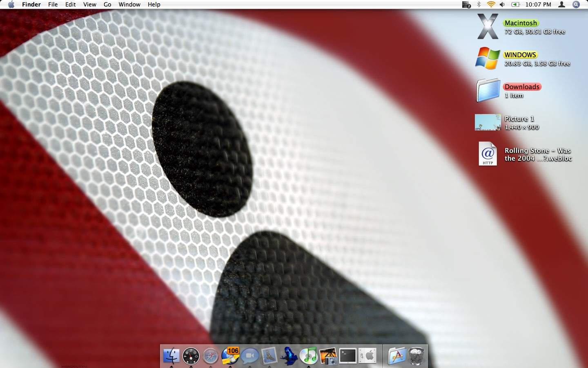Image resolution: width=588 pixels, height=368 pixels.
Task: Open the volume control in menu bar
Action: point(502,4)
